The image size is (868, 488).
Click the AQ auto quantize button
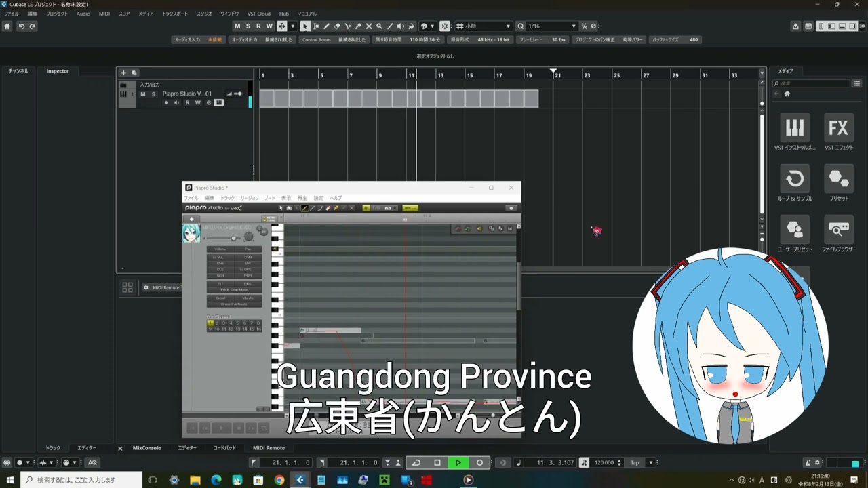(x=92, y=463)
